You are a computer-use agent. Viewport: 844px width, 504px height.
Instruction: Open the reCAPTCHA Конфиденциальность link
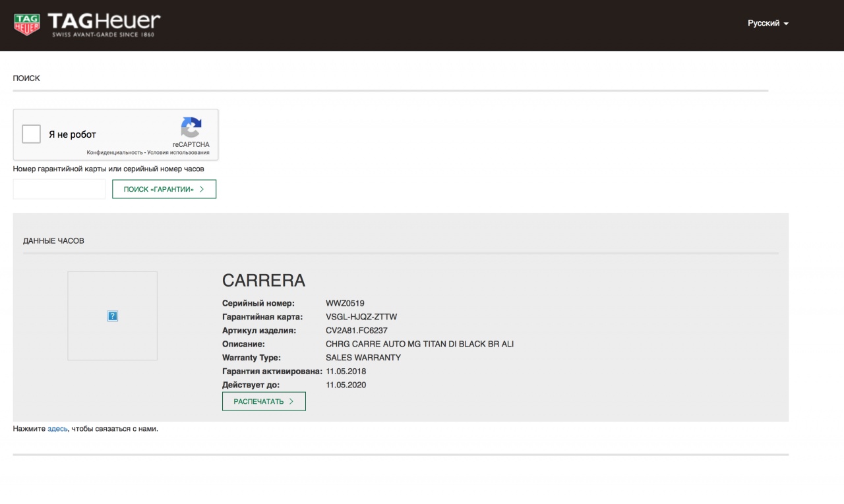[x=115, y=153]
